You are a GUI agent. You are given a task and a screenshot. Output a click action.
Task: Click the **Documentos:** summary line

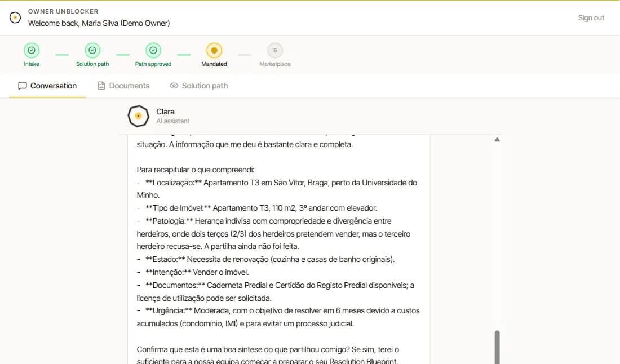(276, 292)
